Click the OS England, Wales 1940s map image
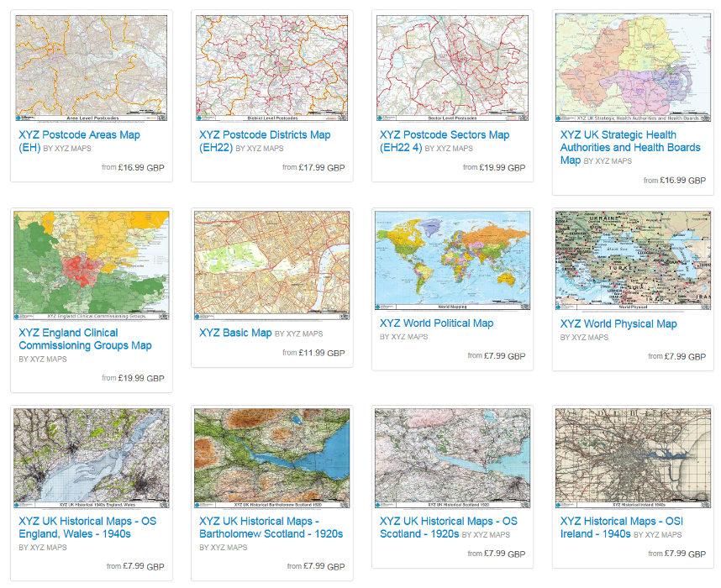Image resolution: width=721 pixels, height=588 pixels. [91, 458]
